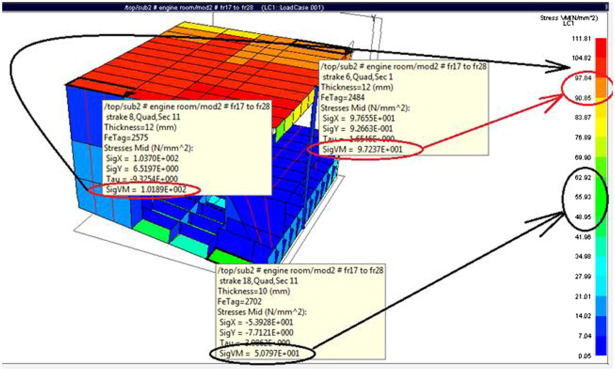Click the 21.01 legend value
615x369 pixels.
pyautogui.click(x=583, y=296)
